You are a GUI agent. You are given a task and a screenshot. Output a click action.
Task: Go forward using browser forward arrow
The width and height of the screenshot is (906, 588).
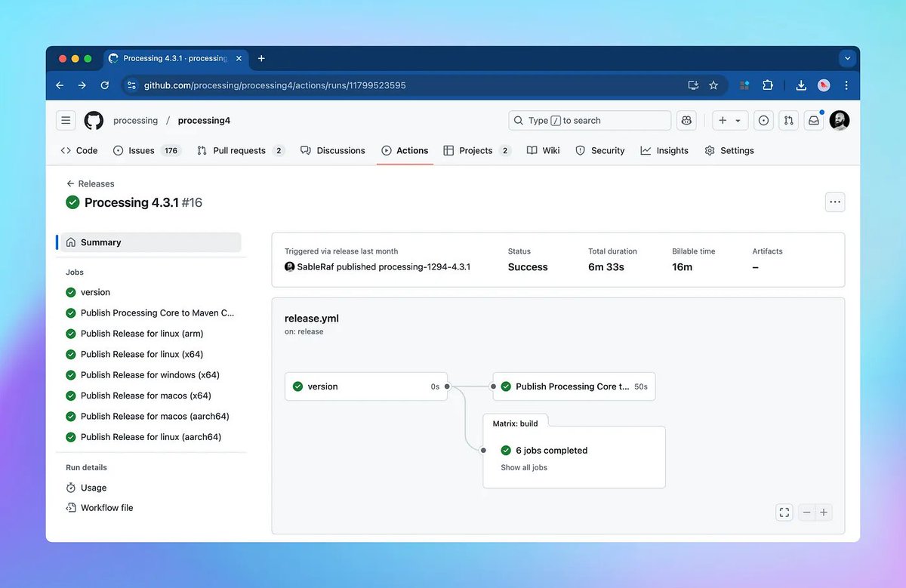point(82,85)
